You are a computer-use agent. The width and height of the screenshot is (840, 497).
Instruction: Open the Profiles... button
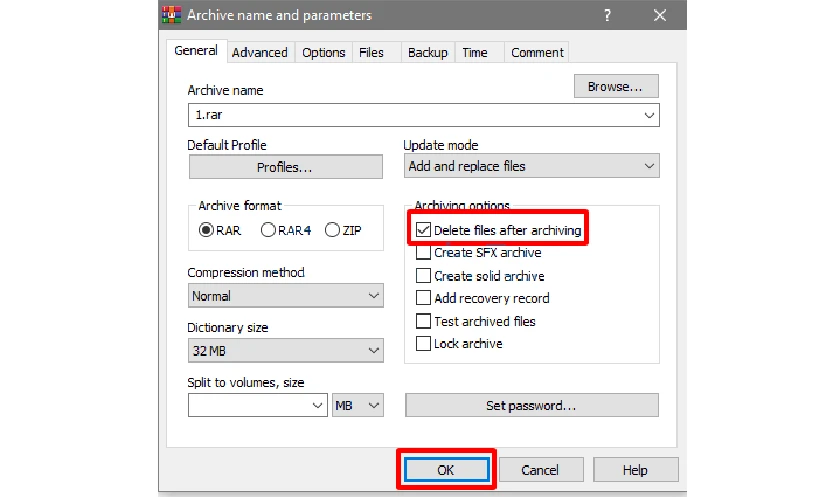(x=286, y=167)
